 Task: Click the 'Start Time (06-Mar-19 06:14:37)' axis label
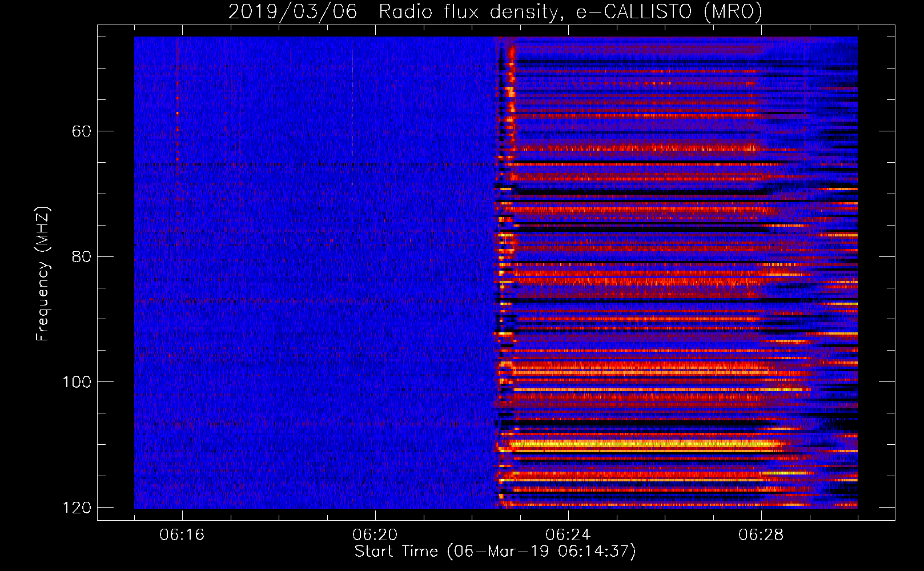[x=495, y=551]
